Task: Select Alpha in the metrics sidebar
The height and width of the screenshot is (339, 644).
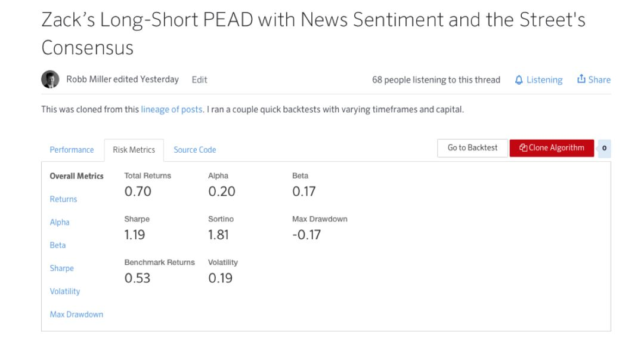Action: (x=60, y=222)
